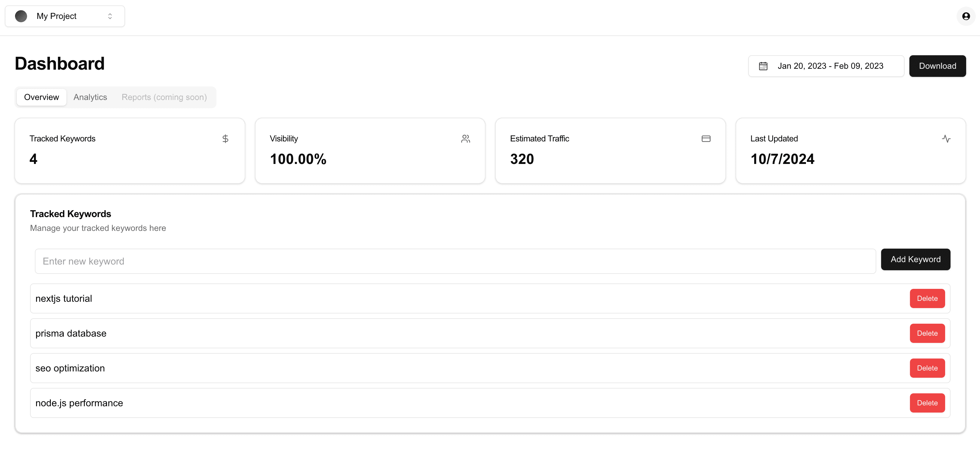Viewport: 980px width, 469px height.
Task: Click the Add Keyword button
Action: 915,259
